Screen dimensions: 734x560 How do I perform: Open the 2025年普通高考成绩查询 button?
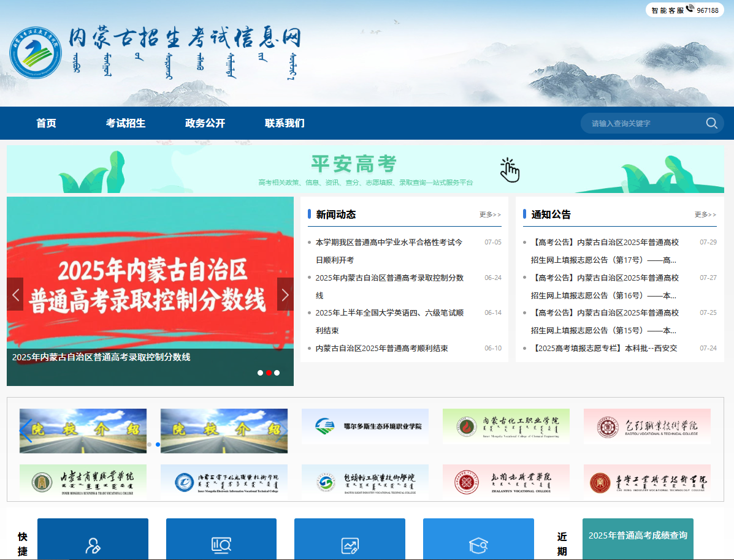pyautogui.click(x=638, y=535)
